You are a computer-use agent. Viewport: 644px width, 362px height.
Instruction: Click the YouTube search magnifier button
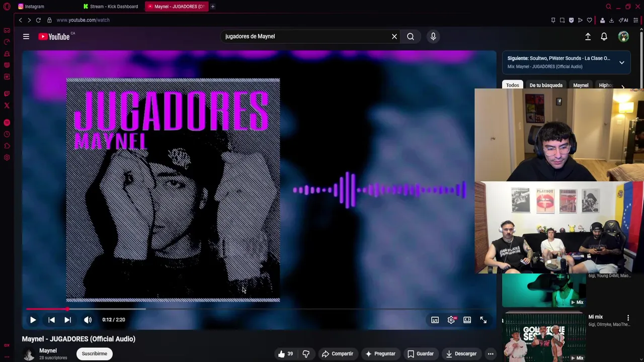pos(411,36)
